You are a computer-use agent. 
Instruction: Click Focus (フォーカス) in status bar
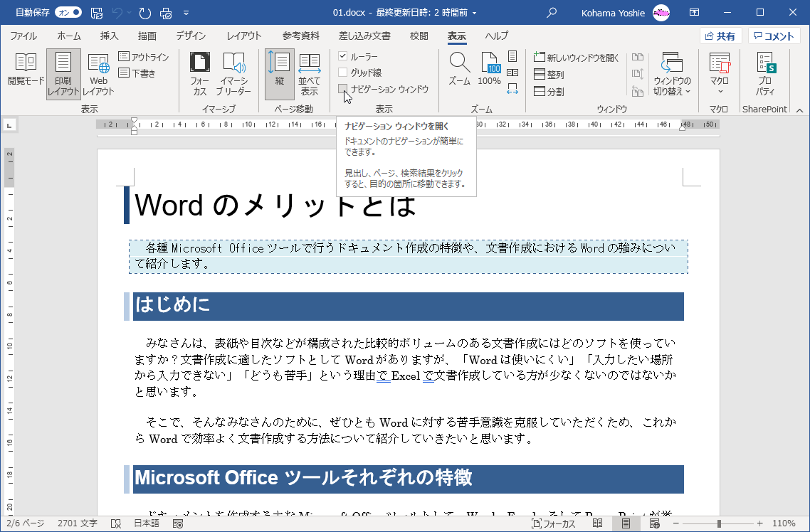(x=554, y=523)
